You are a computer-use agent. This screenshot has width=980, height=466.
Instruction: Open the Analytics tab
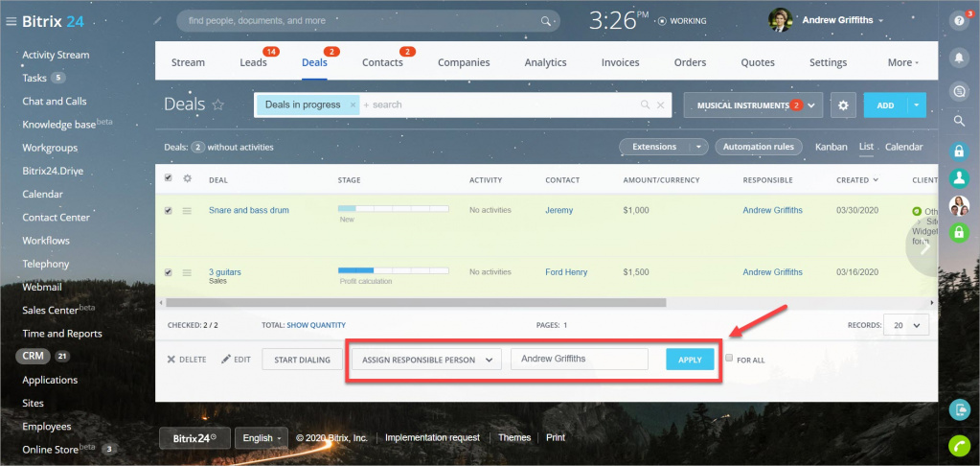coord(546,62)
